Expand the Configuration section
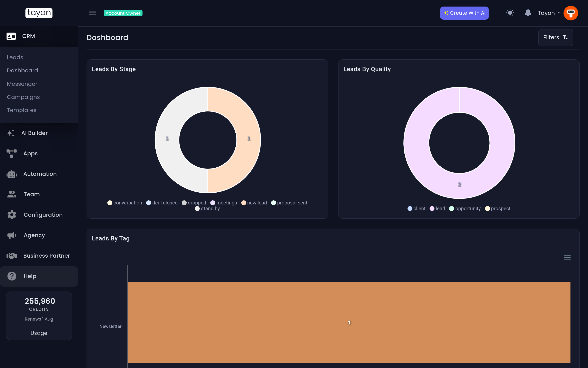Image resolution: width=588 pixels, height=368 pixels. (39, 215)
